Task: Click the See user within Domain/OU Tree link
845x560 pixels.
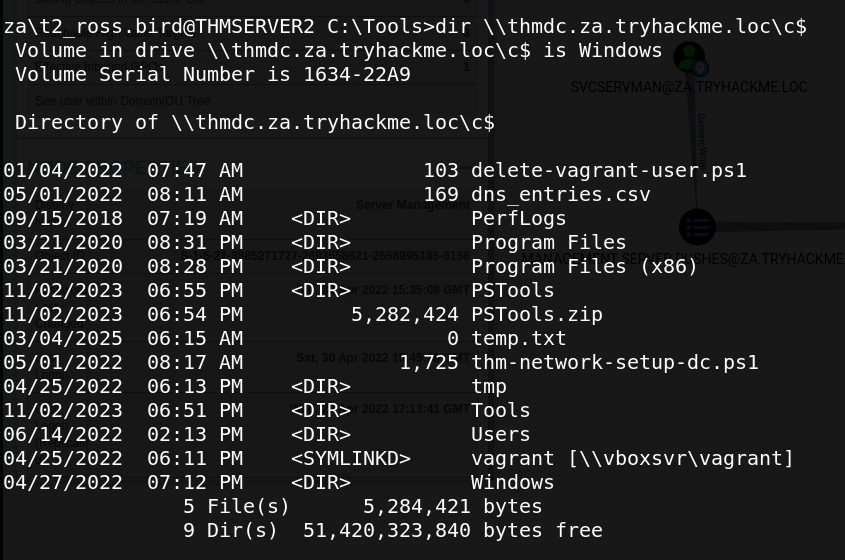Action: pos(122,101)
